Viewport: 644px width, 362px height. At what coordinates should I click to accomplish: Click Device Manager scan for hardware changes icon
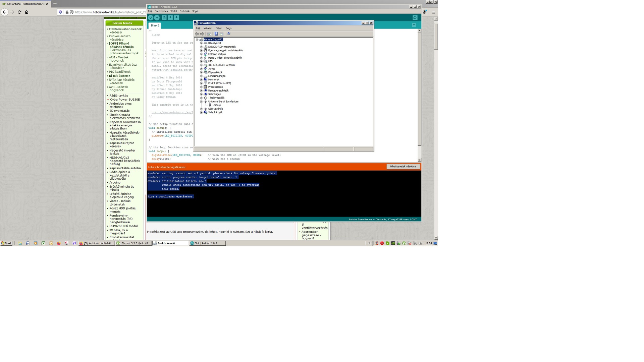(x=228, y=34)
